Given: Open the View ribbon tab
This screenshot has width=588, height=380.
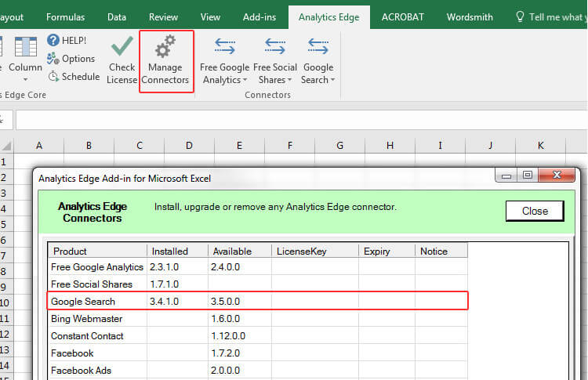Looking at the screenshot, I should point(210,17).
